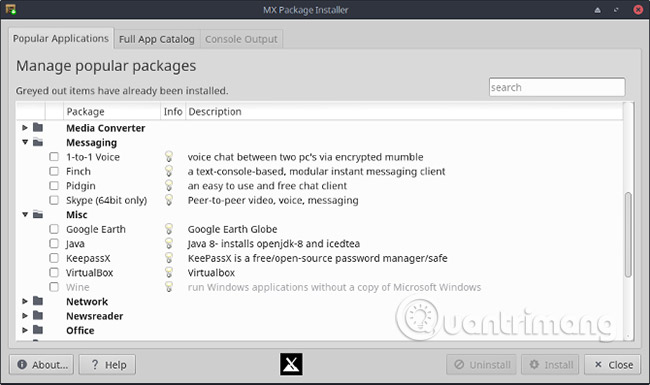Viewport: 650px width, 385px height.
Task: Click the info bulb icon for Pidgin
Action: point(169,185)
